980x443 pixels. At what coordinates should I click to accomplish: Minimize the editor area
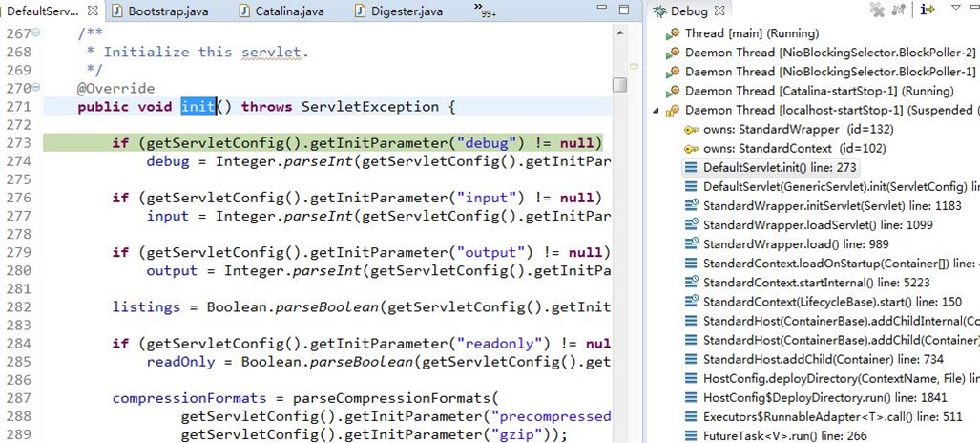click(x=602, y=9)
